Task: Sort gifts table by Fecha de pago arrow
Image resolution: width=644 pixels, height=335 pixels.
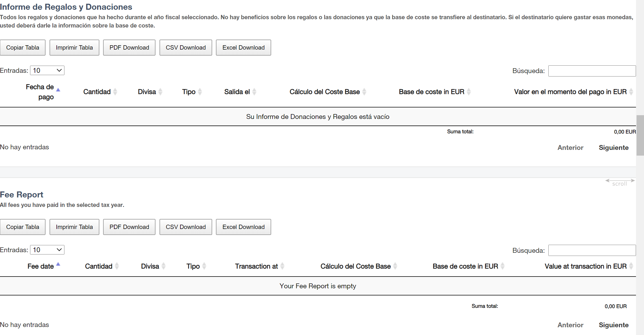Action: (58, 90)
